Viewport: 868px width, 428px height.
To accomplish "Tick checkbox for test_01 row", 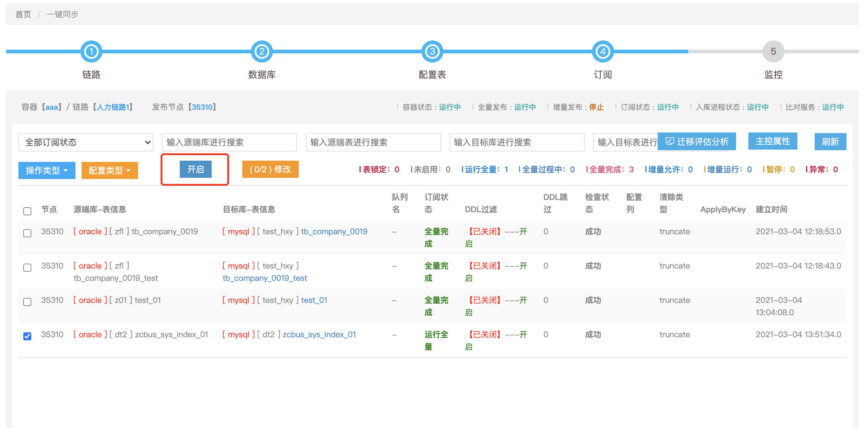I will click(27, 302).
